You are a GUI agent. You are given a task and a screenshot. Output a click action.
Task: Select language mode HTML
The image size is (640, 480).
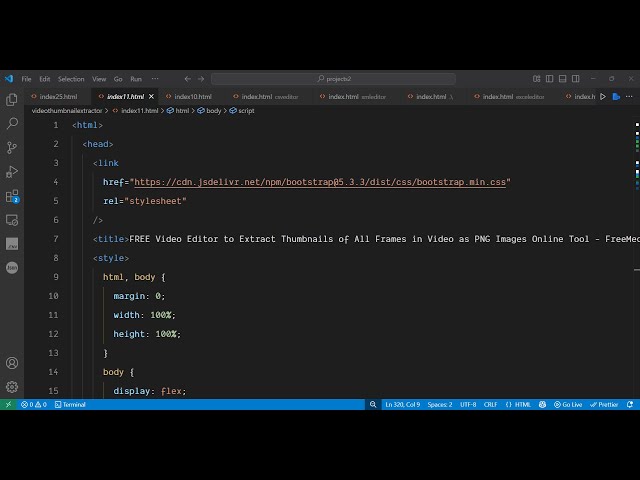pyautogui.click(x=518, y=404)
